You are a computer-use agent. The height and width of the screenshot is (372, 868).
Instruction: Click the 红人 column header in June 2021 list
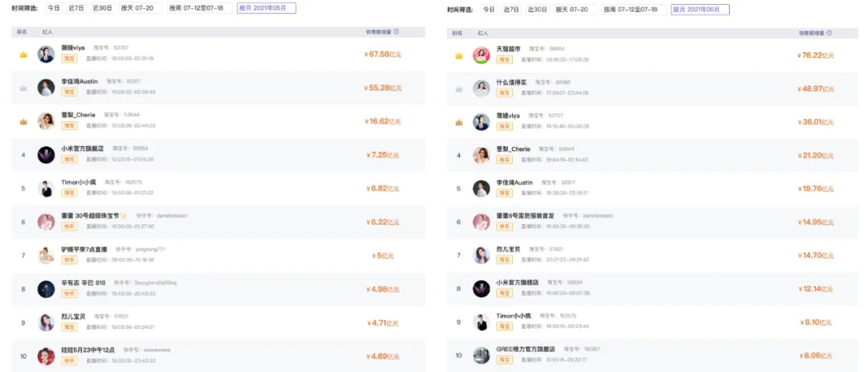483,33
